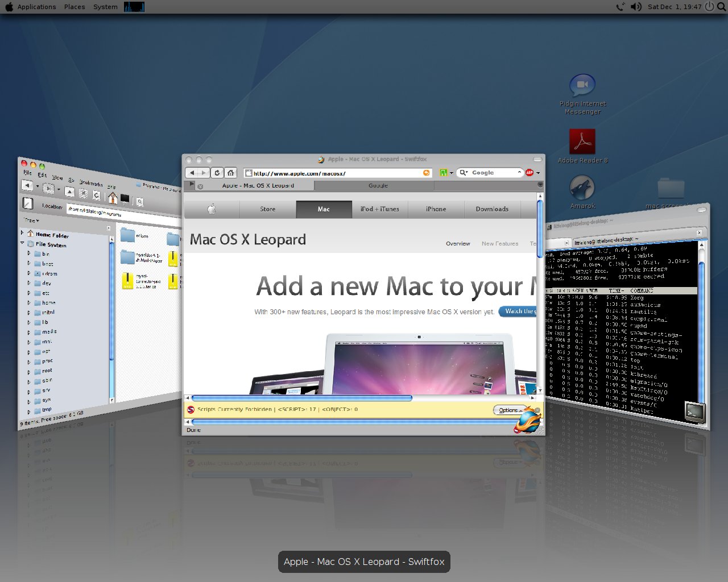
Task: Expand Home Folder in file browser tree
Action: point(23,232)
